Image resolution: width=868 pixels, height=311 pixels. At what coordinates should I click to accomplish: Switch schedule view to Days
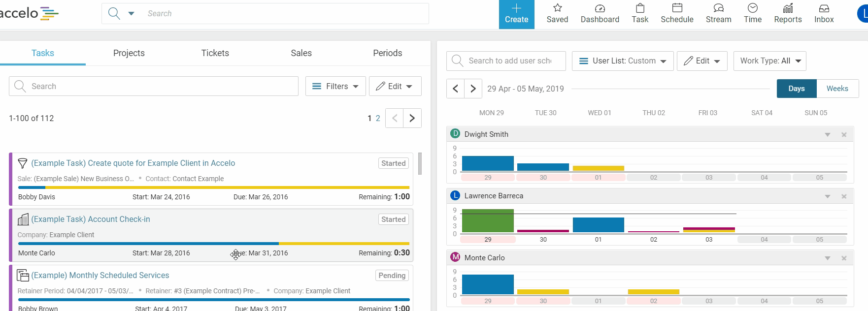(x=796, y=89)
